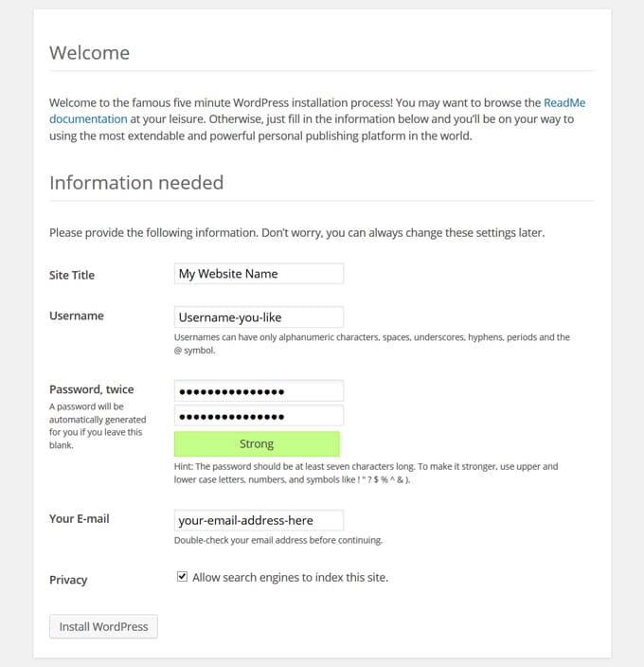Uncheck the search engine indexing checkbox

click(182, 577)
